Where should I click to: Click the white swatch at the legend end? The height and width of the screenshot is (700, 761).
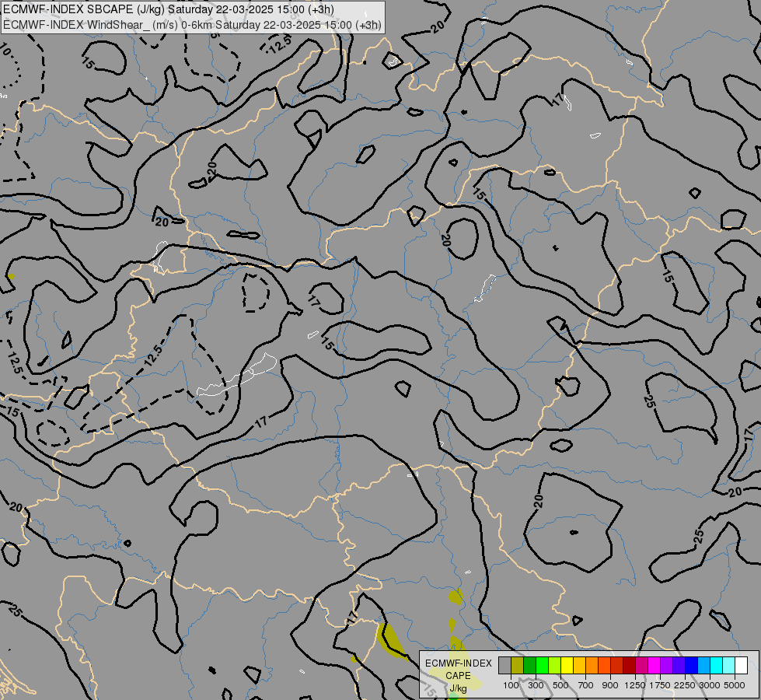click(742, 666)
